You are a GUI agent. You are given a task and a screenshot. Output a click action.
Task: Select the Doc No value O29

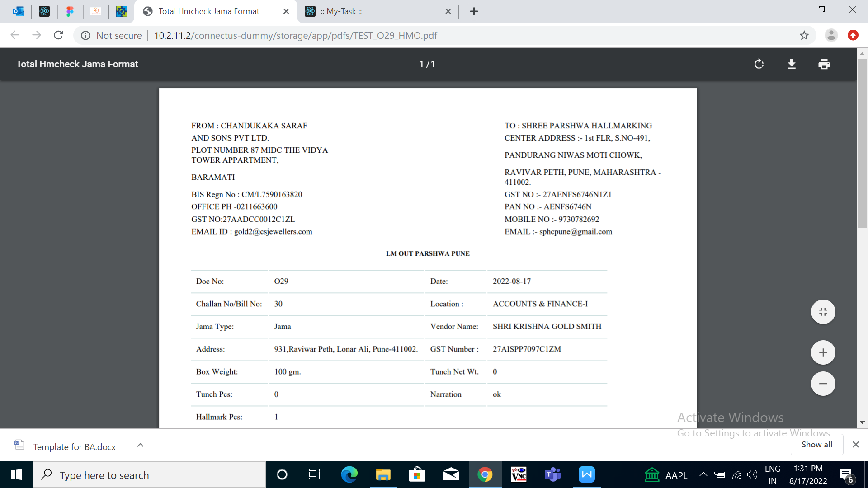click(x=281, y=281)
